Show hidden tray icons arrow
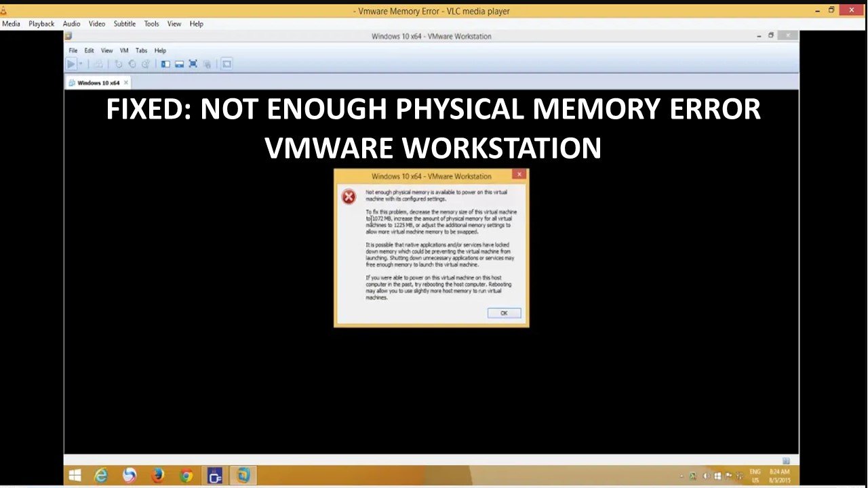The width and height of the screenshot is (868, 488). (x=682, y=476)
